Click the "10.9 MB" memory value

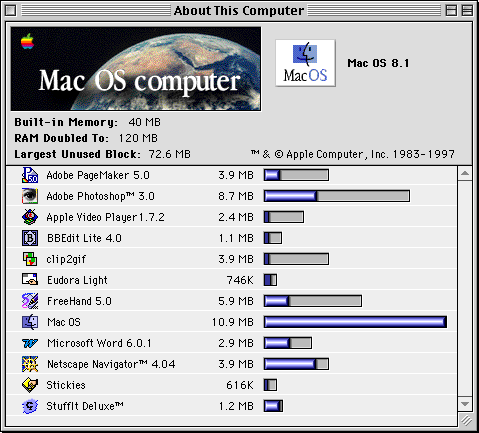click(233, 322)
